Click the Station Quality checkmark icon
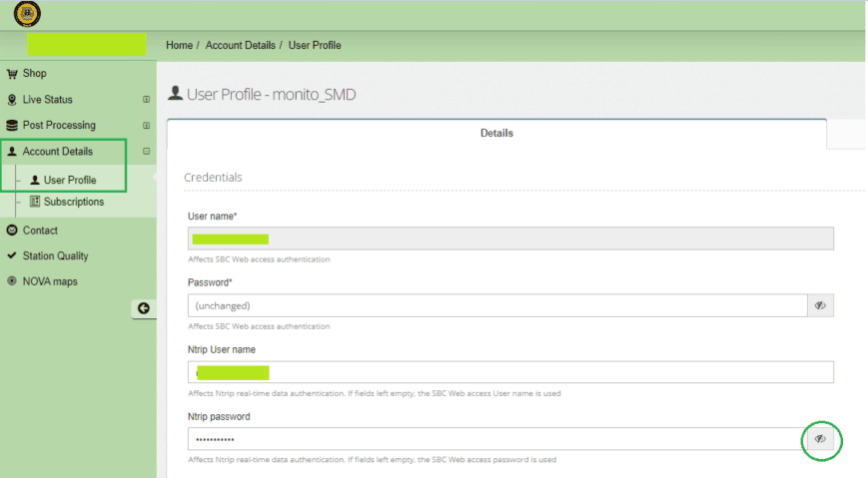 [x=12, y=256]
